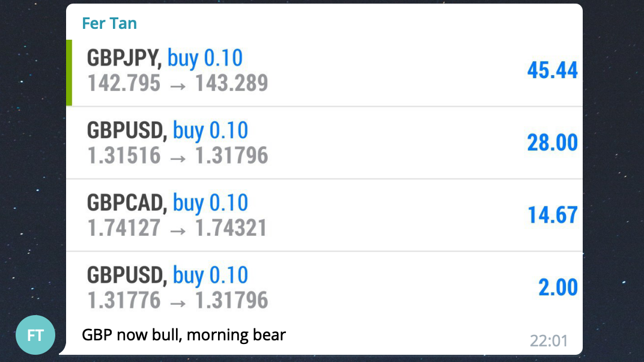The image size is (644, 362).
Task: Click the 45.44 profit value
Action: [x=553, y=70]
